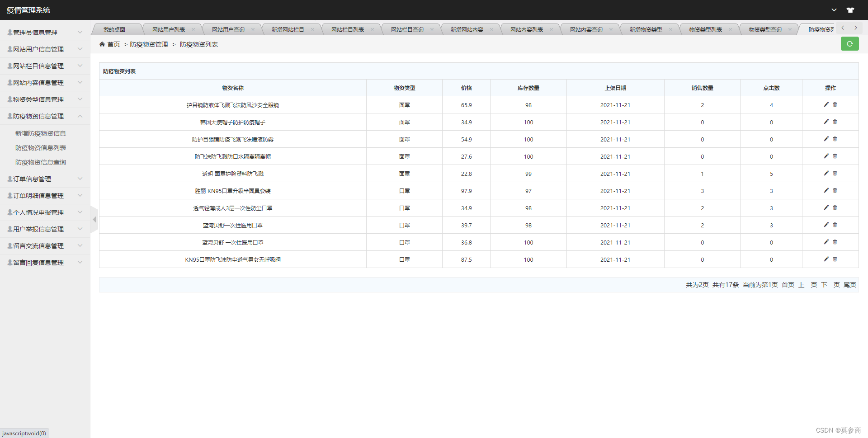Edit the 蓝湾贝舒 一次性医用口罩 row priced 36.8
The height and width of the screenshot is (438, 868).
(x=826, y=242)
